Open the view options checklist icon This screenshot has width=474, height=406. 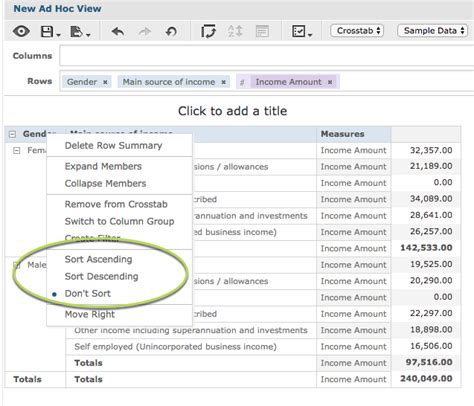tap(302, 32)
